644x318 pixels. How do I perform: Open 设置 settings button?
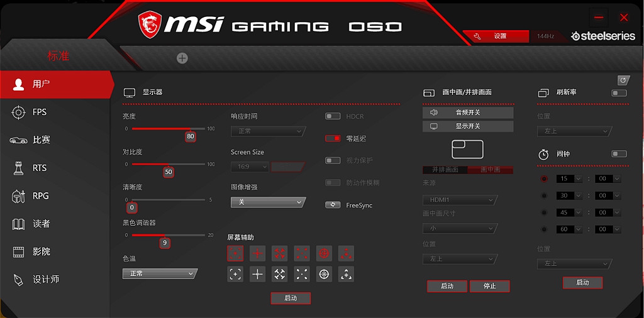pos(497,36)
